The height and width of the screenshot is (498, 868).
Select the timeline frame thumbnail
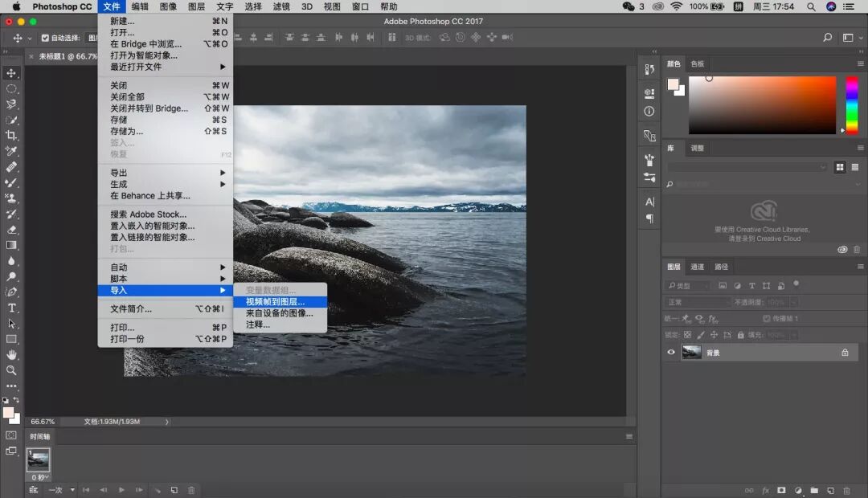[39, 459]
